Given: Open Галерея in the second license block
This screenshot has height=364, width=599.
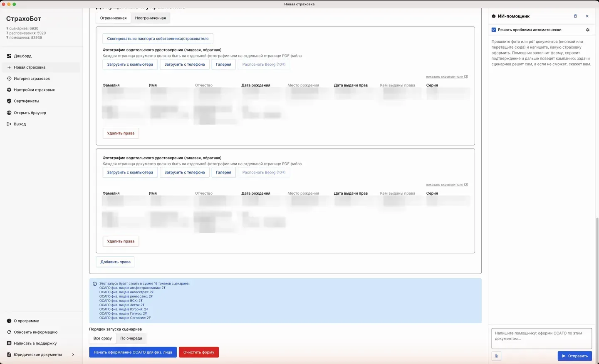Looking at the screenshot, I should (x=223, y=172).
